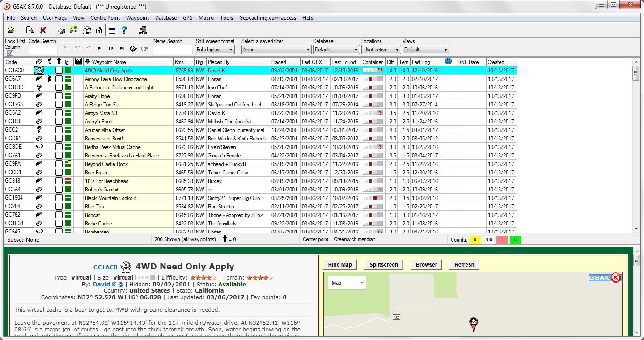This screenshot has height=340, width=644.
Task: Click the pointing hand icon
Action: (144, 48)
